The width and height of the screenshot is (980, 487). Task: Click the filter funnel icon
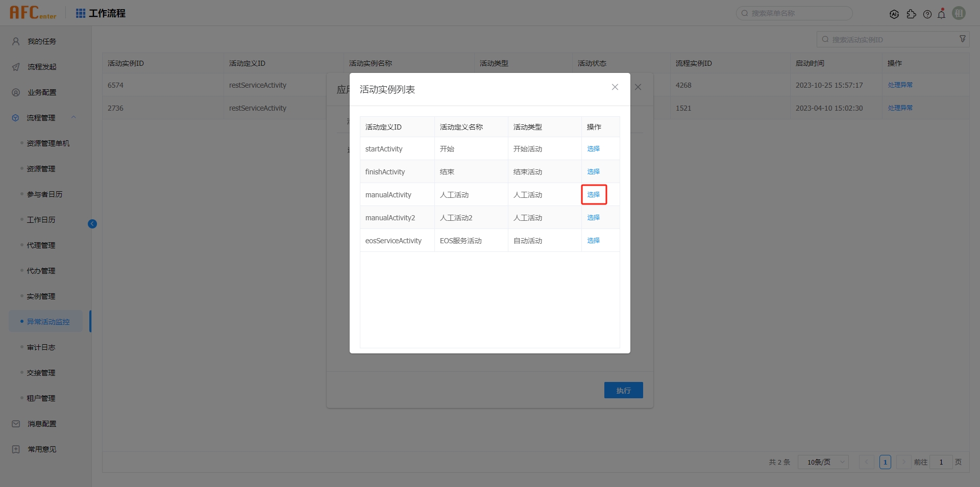coord(963,39)
